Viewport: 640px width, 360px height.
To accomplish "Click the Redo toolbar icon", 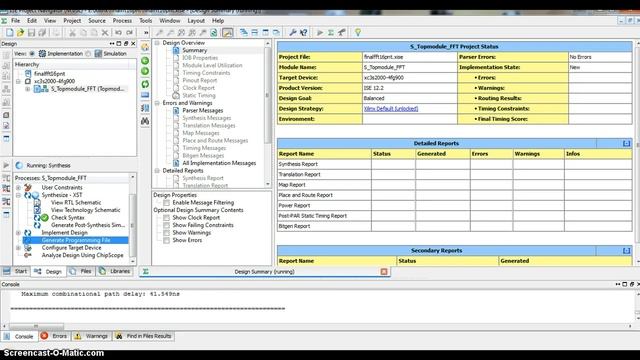I will coord(130,32).
